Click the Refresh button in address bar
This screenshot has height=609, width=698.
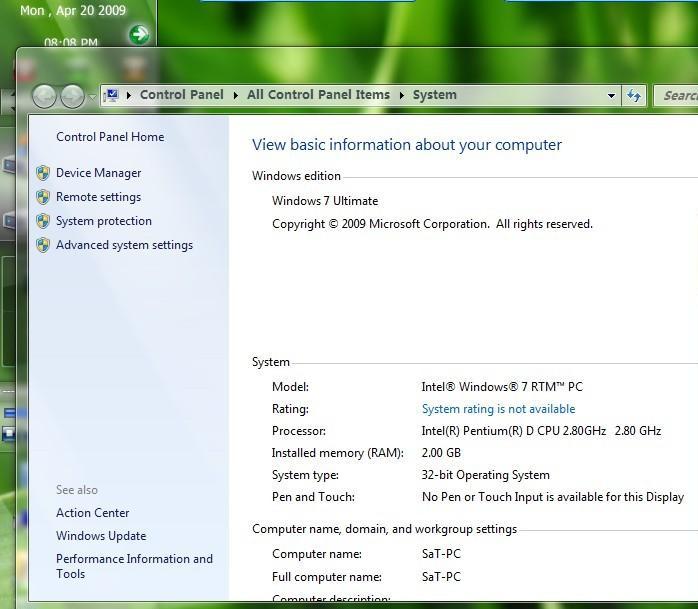click(634, 96)
